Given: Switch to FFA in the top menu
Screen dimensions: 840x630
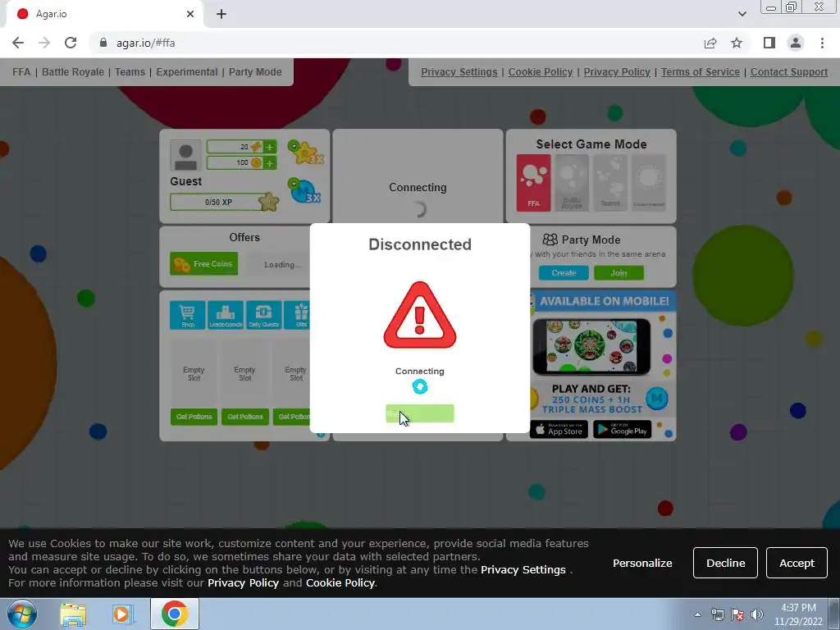Looking at the screenshot, I should 21,72.
